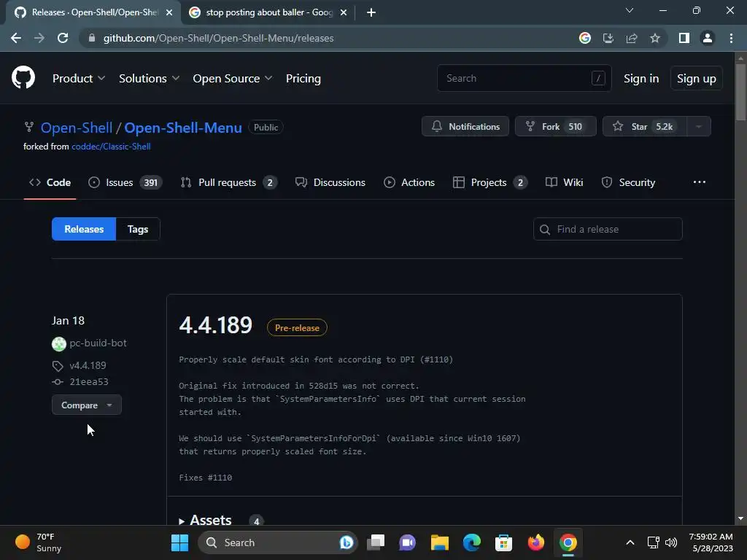Click the Google icon in address bar
This screenshot has width=747, height=560.
(585, 38)
